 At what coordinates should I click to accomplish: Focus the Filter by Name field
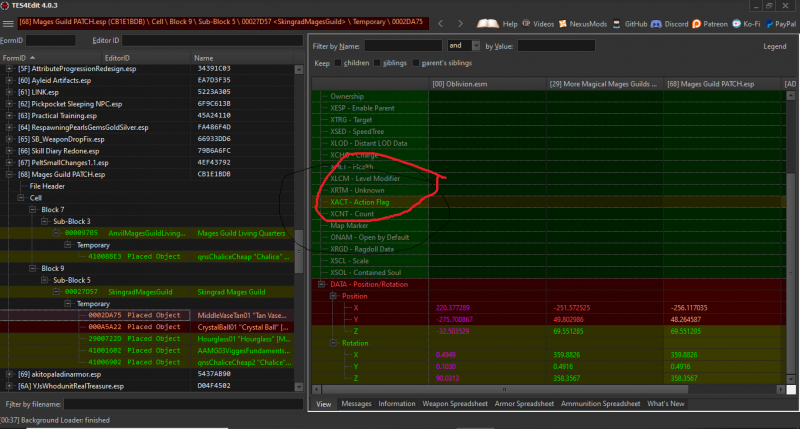point(403,45)
